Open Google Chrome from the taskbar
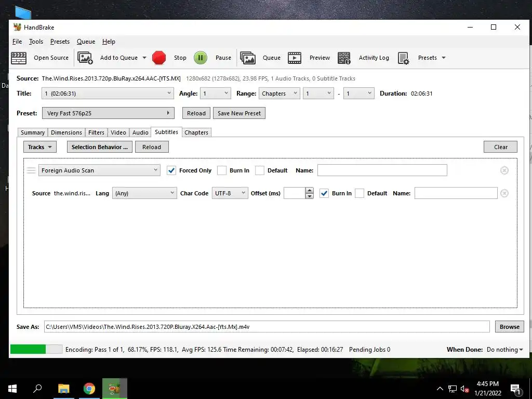Image resolution: width=532 pixels, height=399 pixels. tap(89, 389)
